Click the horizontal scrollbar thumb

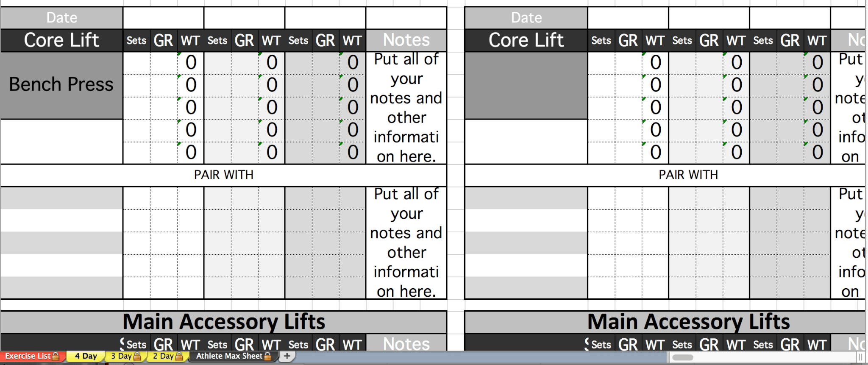682,357
